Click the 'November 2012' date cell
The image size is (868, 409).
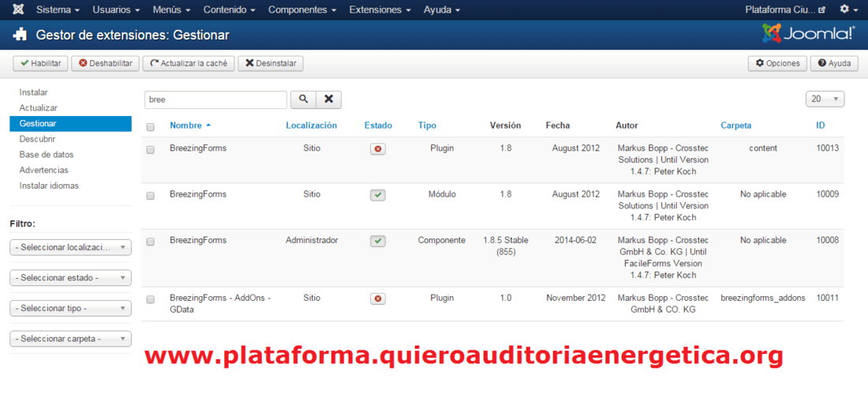(x=576, y=298)
